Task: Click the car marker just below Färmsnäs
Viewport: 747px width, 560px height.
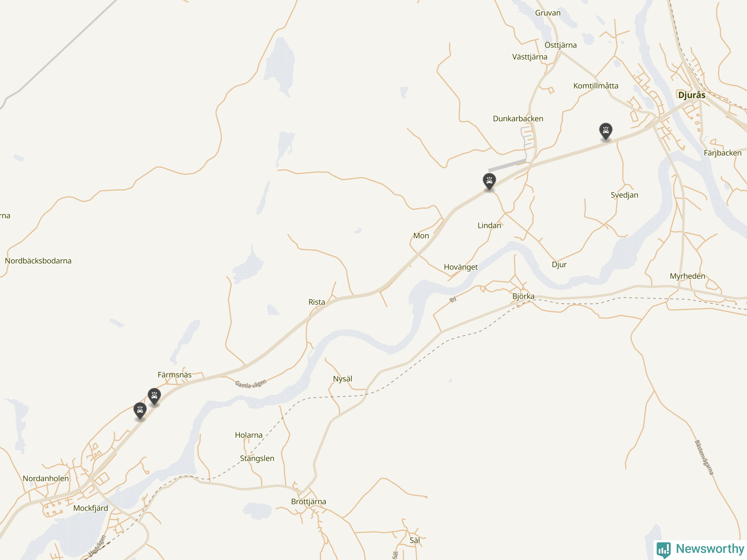Action: click(x=154, y=396)
